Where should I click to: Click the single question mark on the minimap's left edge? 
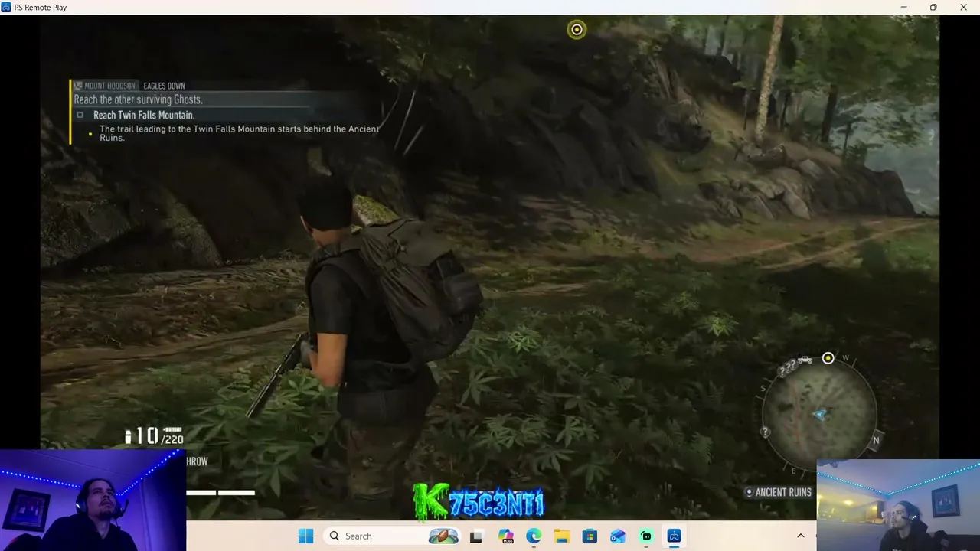coord(765,432)
